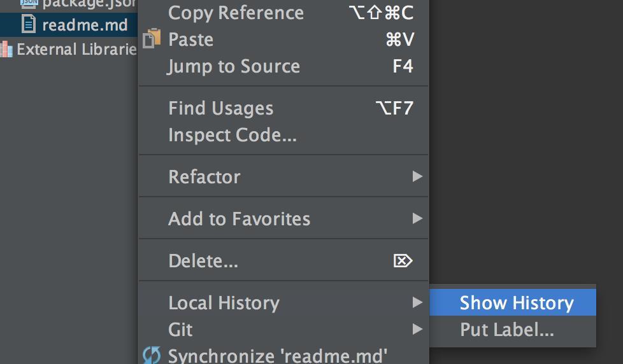Open Inspect Code from the menu

pos(233,135)
